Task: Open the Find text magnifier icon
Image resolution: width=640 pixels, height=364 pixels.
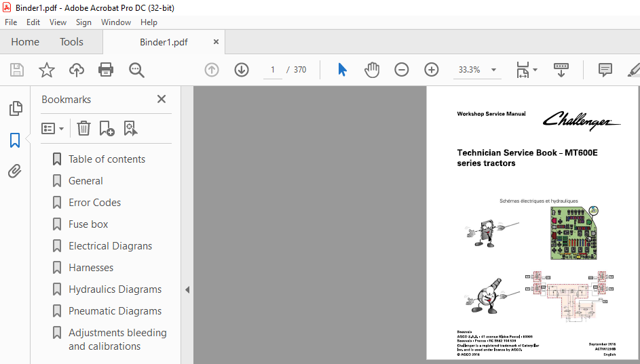Action: coord(136,70)
